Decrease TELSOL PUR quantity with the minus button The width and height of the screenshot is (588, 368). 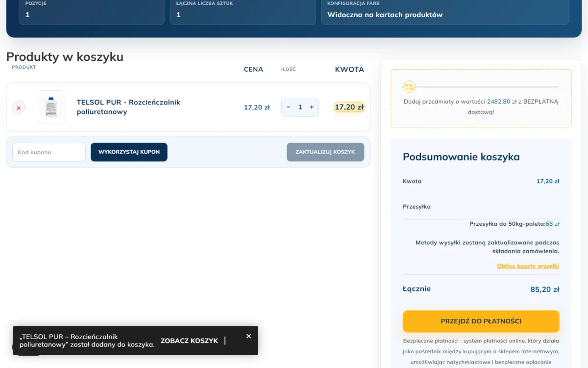(x=289, y=107)
